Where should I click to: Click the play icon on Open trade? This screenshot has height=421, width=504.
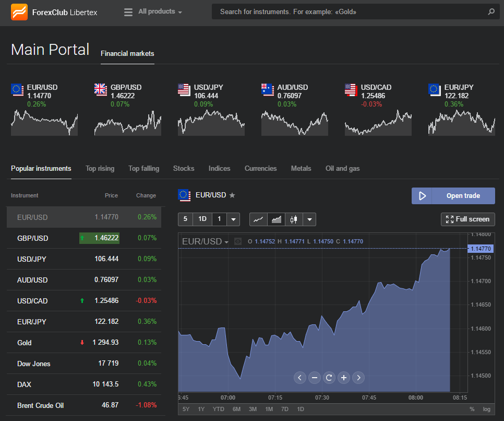[422, 196]
